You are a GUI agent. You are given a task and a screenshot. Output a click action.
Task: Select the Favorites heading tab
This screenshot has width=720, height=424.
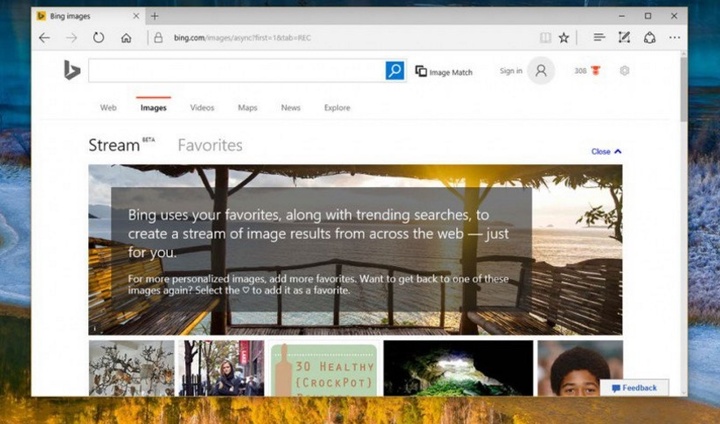210,145
